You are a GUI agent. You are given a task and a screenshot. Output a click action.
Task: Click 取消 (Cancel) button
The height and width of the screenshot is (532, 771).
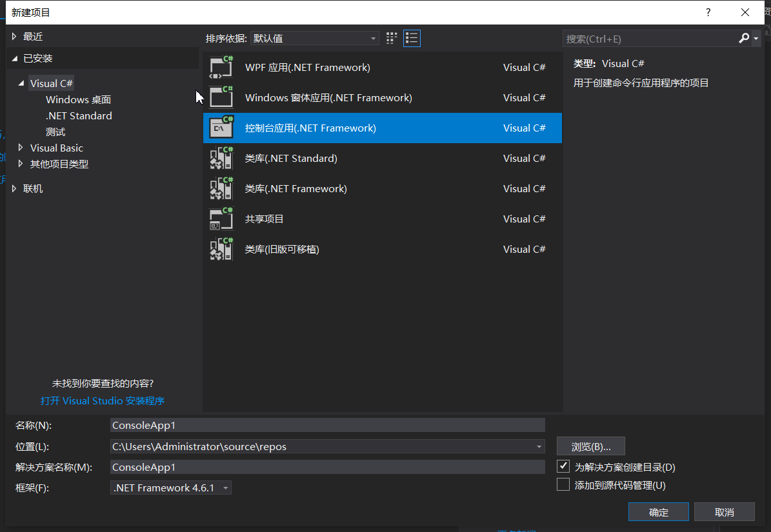tap(725, 512)
